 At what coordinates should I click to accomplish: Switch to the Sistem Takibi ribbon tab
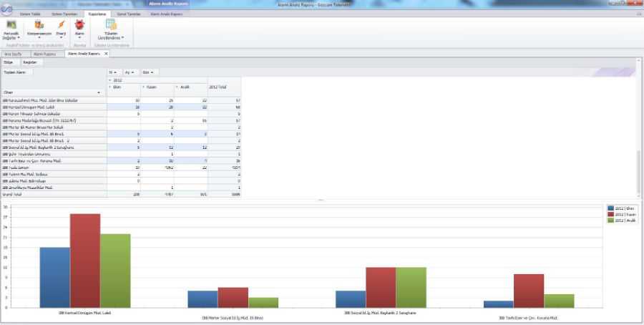pyautogui.click(x=30, y=14)
